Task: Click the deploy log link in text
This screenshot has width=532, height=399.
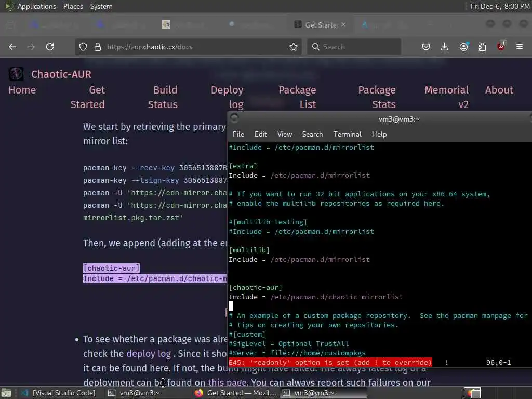Action: tap(149, 353)
